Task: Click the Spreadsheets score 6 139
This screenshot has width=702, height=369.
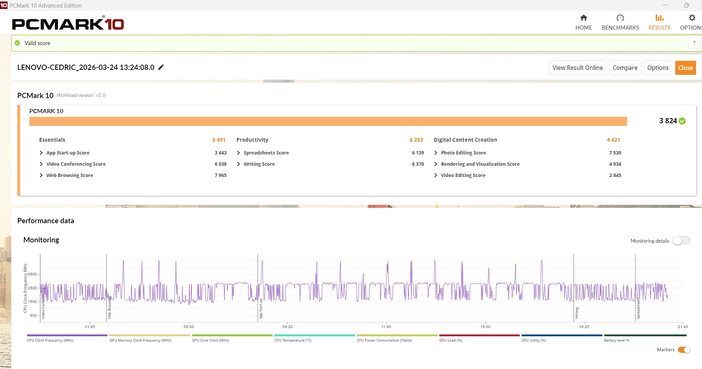Action: tap(418, 153)
